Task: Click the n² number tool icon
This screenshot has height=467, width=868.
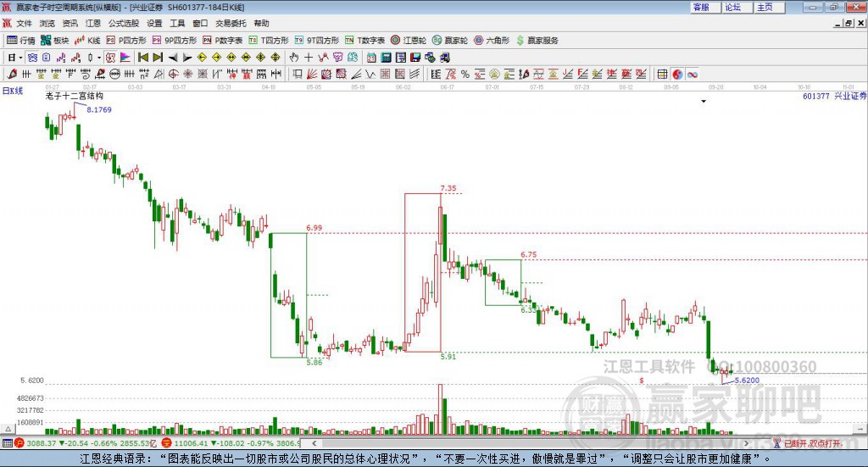Action: pos(144,74)
